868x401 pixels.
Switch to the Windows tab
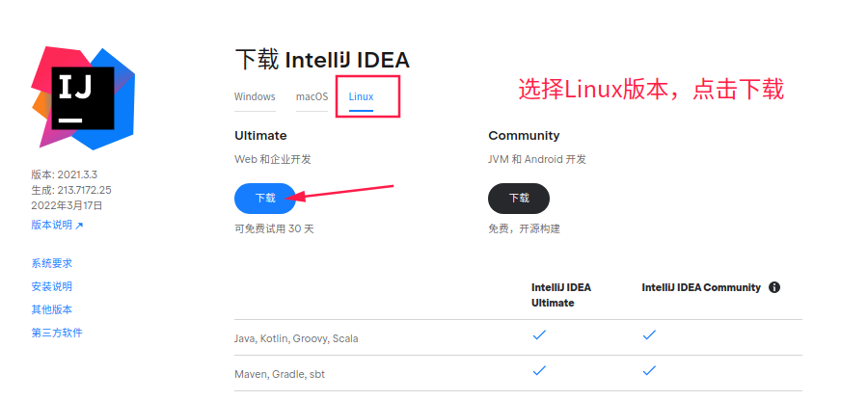pos(255,96)
